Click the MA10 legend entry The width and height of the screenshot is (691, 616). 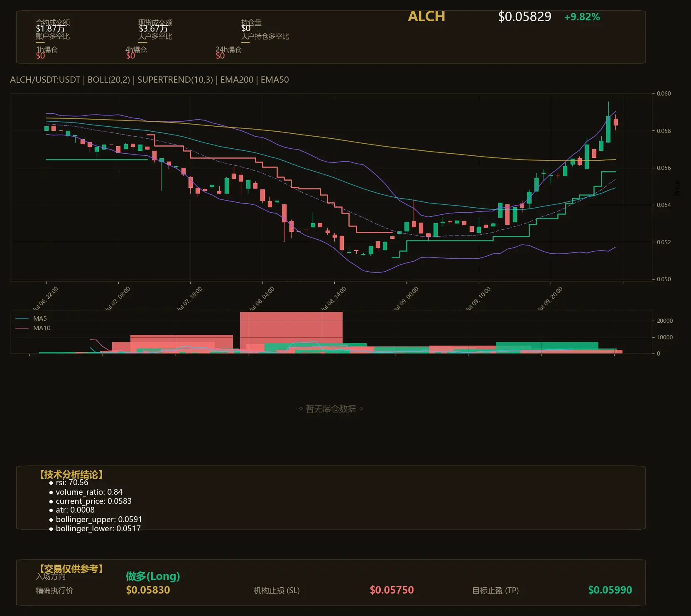click(33, 328)
